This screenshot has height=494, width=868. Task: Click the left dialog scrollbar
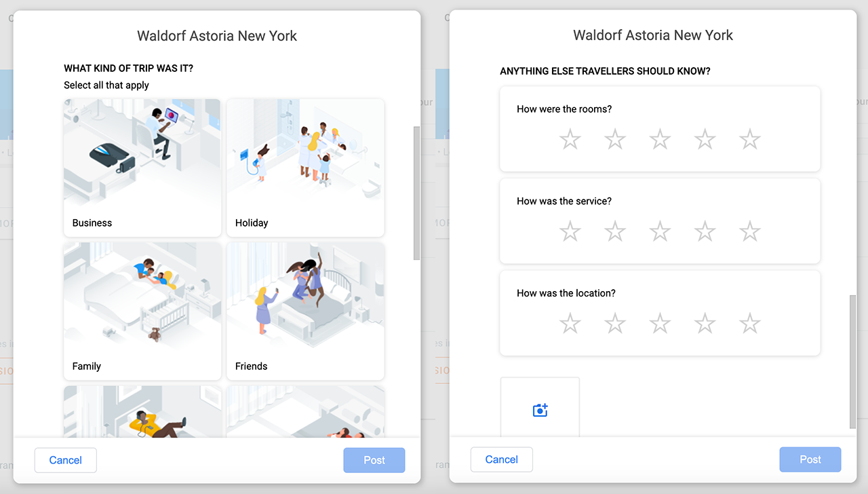(416, 193)
